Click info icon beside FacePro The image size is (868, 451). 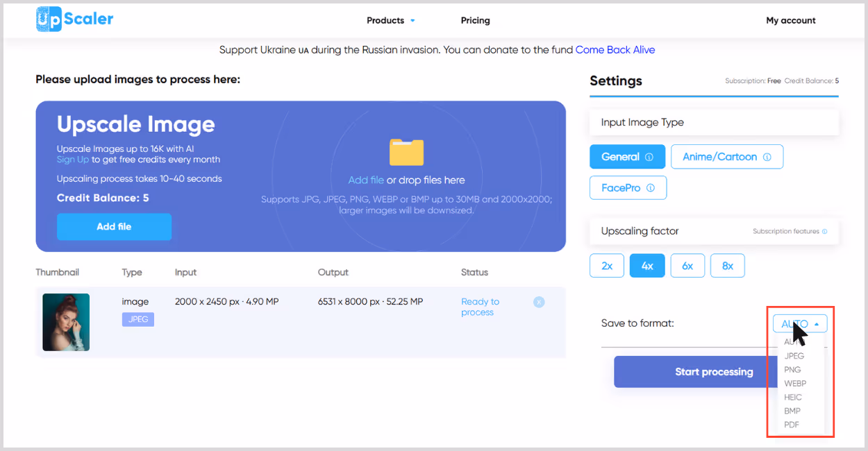tap(651, 188)
